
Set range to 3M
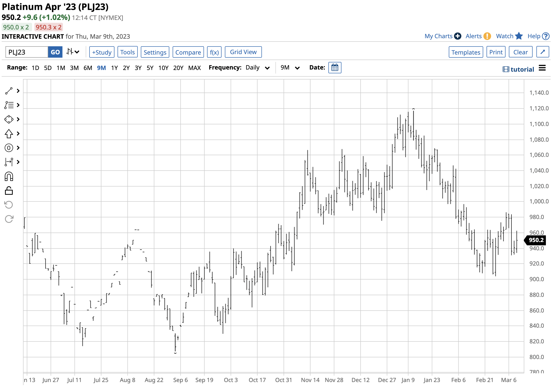pos(74,68)
